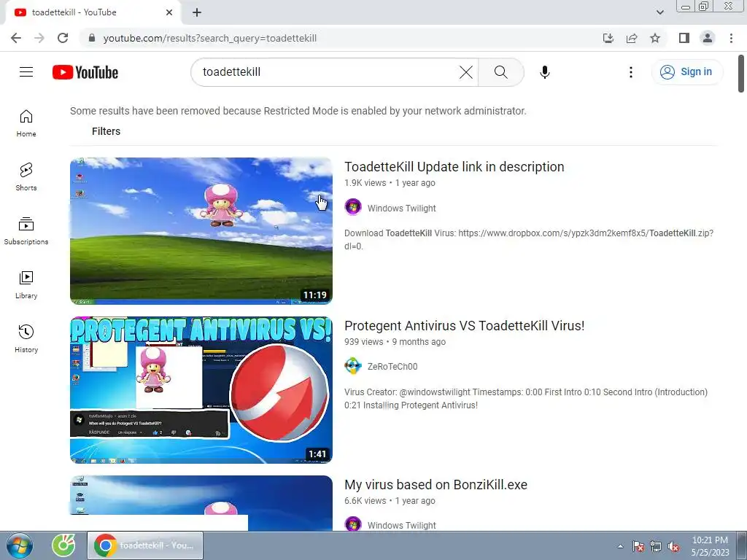Open History in sidebar
The width and height of the screenshot is (747, 560).
[26, 338]
